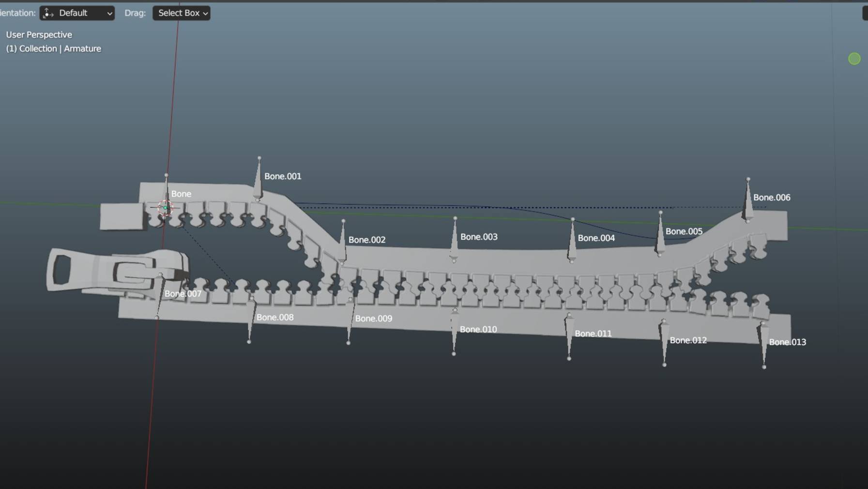
Task: Open the Drag Select Box dropdown
Action: pos(182,13)
